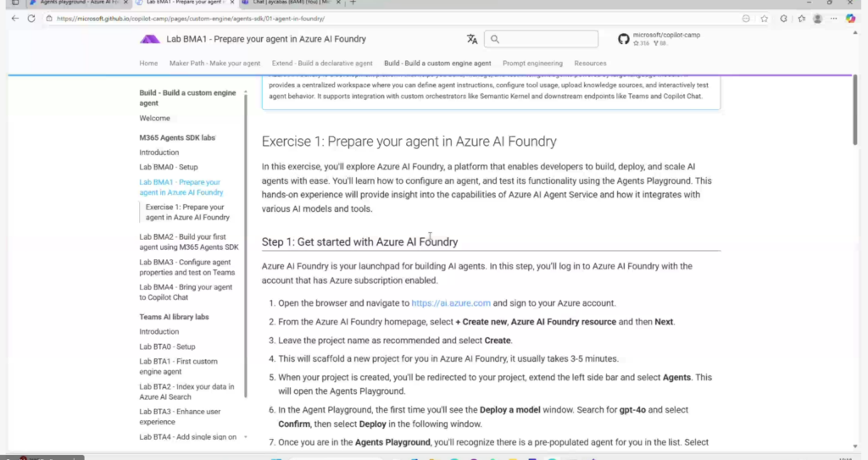Open the Prompt engineering tab

pyautogui.click(x=532, y=63)
